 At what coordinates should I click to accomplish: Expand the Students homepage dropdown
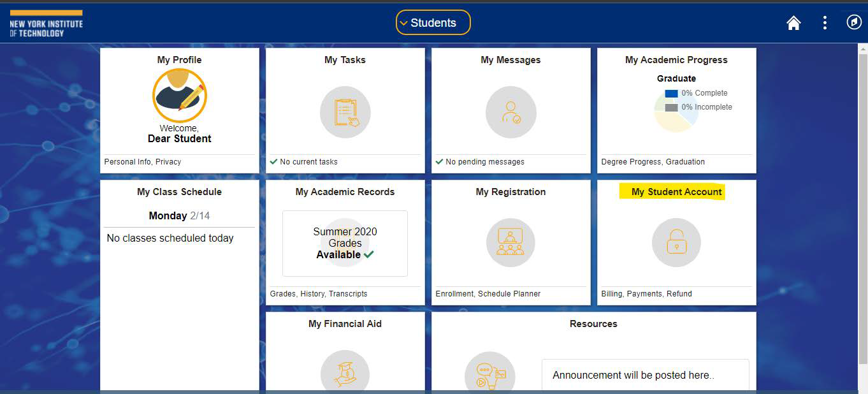click(x=433, y=23)
